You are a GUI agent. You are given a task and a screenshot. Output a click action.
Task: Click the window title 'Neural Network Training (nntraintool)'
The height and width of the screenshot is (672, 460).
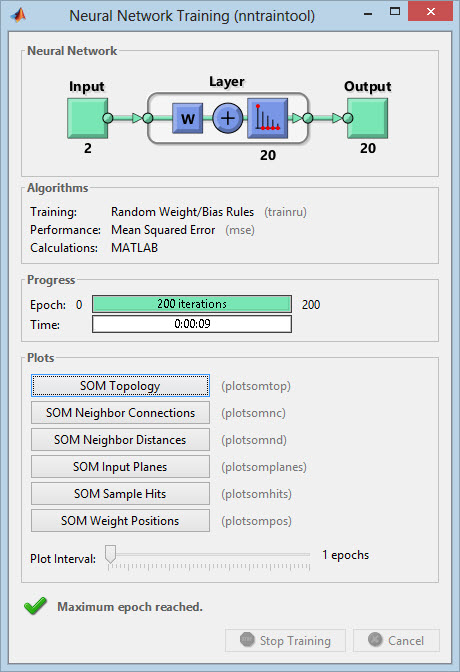tap(192, 16)
